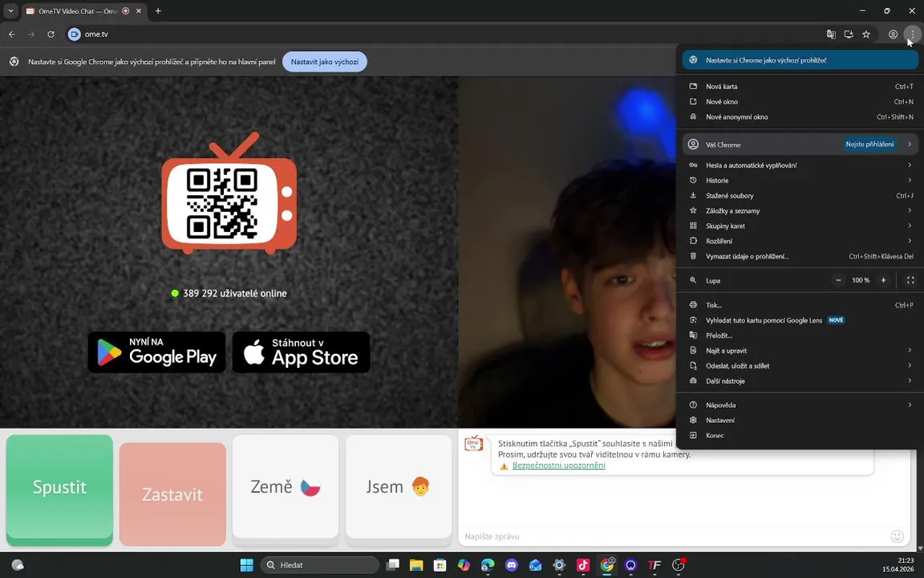The width and height of the screenshot is (924, 578).
Task: Open the Chrome profile avatar icon
Action: [x=893, y=35]
